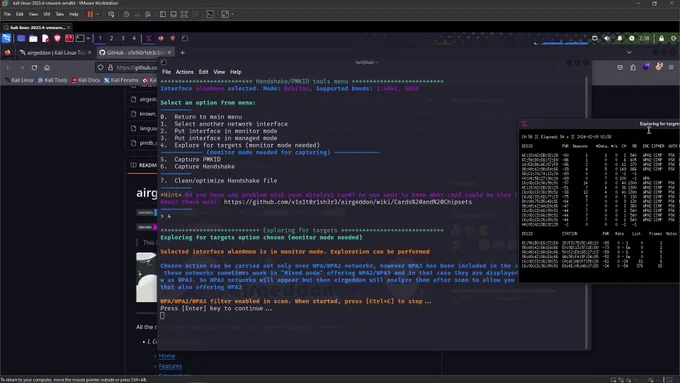Viewport: 680px width, 383px height.
Task: Click the VMware stretch guest icon
Action: click(x=225, y=14)
